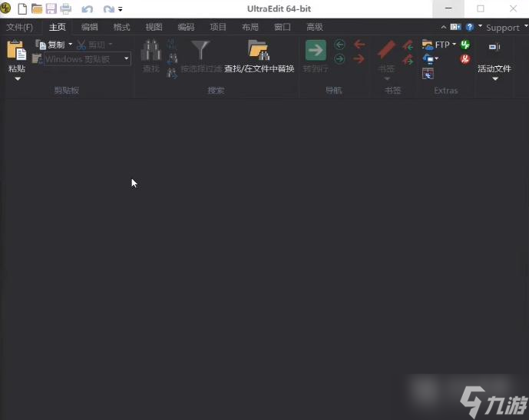
Task: Expand the 书签 dropdown arrow
Action: click(387, 79)
